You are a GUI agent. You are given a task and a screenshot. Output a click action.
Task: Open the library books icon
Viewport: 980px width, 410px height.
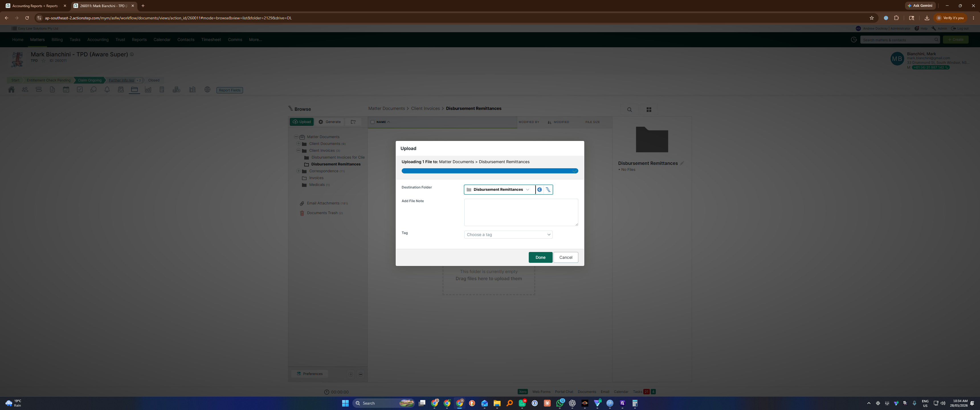[193, 89]
